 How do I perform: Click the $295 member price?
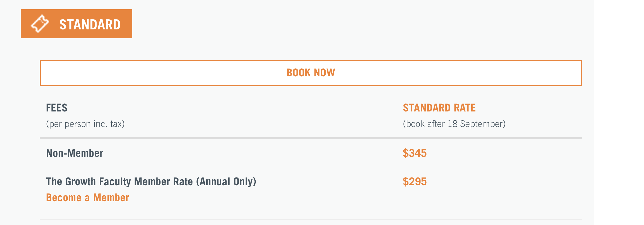[x=415, y=182]
